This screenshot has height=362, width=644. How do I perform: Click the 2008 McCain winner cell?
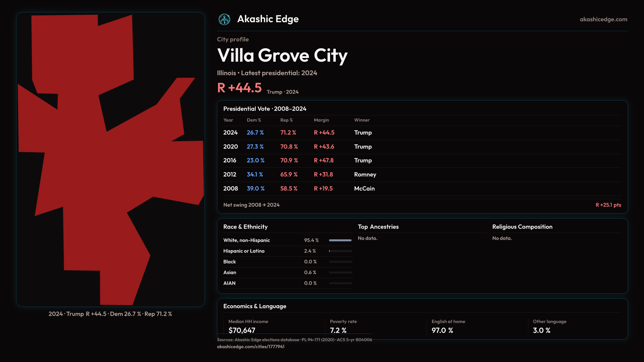364,189
